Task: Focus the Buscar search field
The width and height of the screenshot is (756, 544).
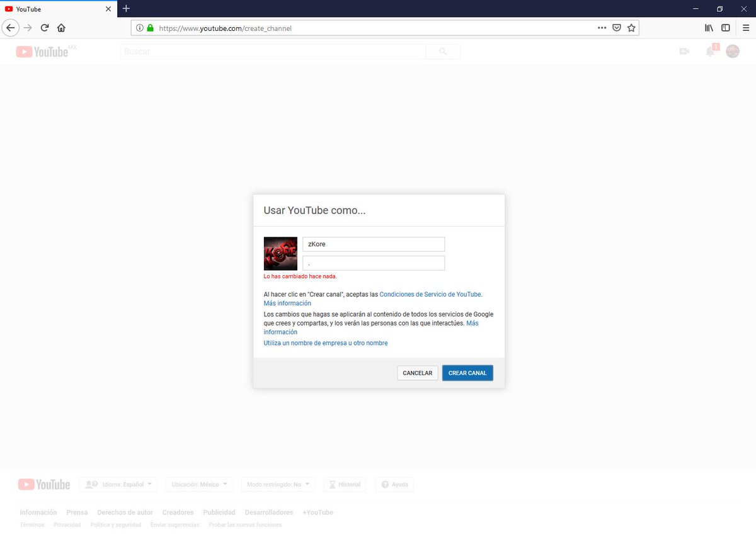Action: pos(273,52)
